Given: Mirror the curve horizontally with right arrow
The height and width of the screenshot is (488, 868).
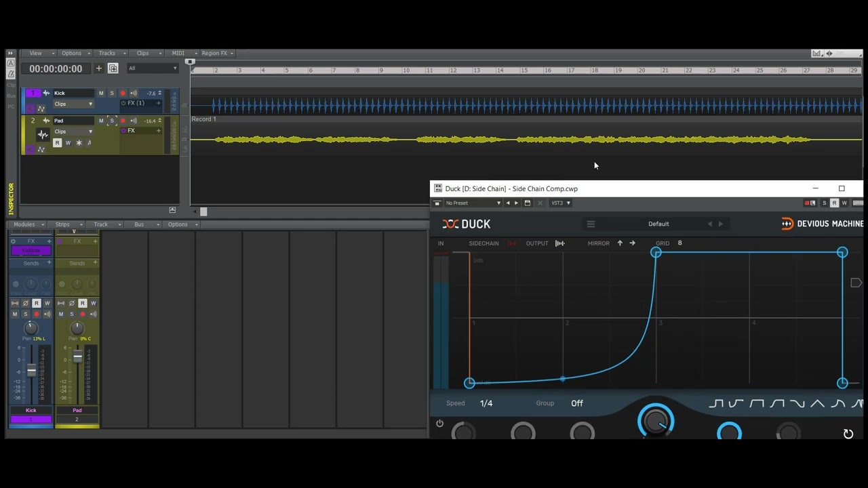Looking at the screenshot, I should tap(632, 243).
